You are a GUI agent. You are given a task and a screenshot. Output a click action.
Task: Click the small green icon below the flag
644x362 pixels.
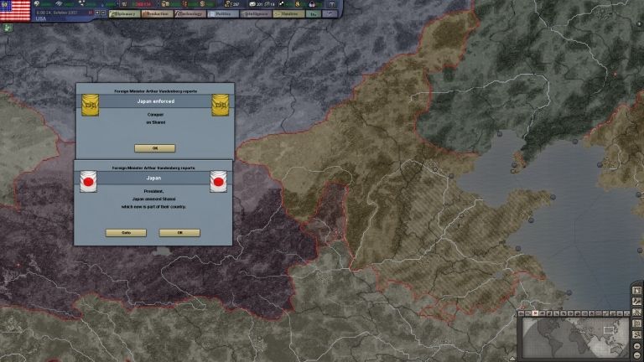pos(8,28)
